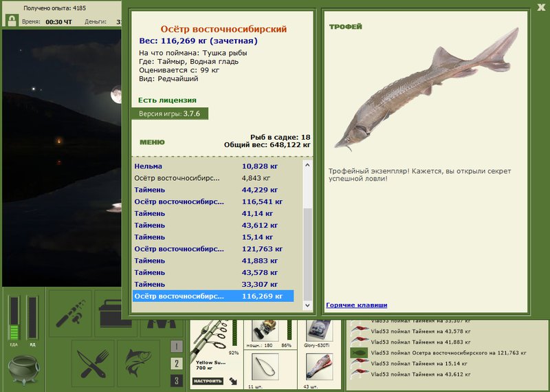Click the НАСТРОИТЬ button
Viewport: 550px width, 392px height.
click(x=208, y=381)
